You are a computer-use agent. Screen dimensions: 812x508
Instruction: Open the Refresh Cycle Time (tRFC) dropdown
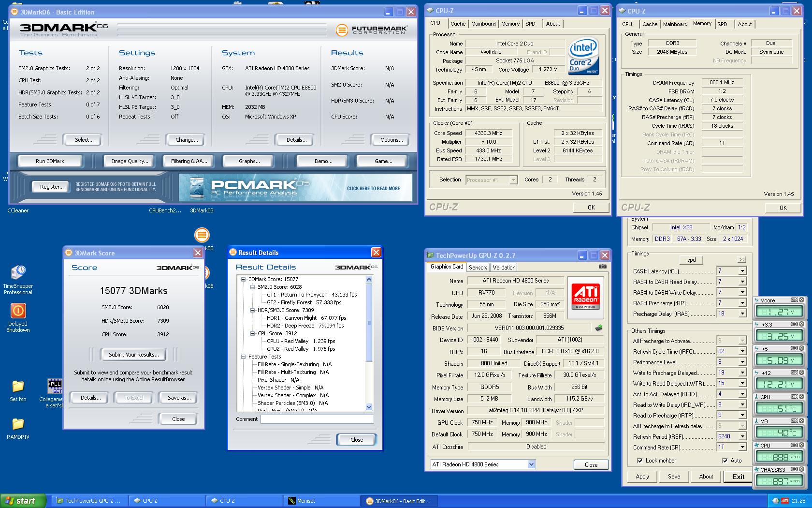pos(742,351)
